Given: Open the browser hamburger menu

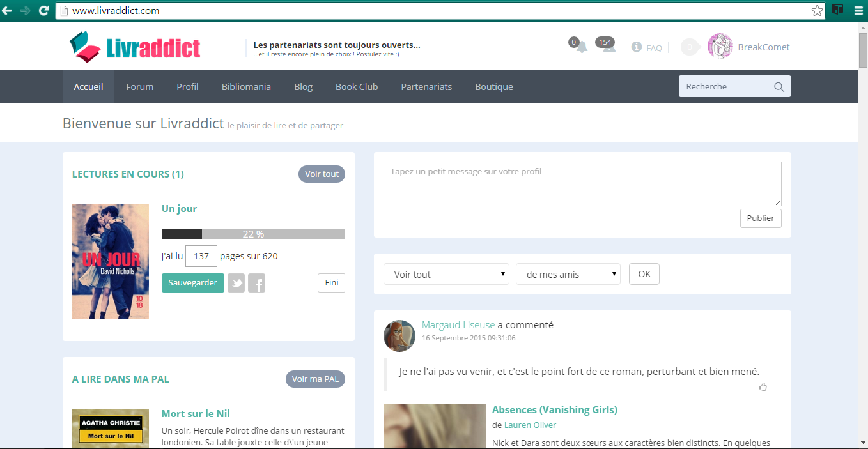Looking at the screenshot, I should [857, 10].
